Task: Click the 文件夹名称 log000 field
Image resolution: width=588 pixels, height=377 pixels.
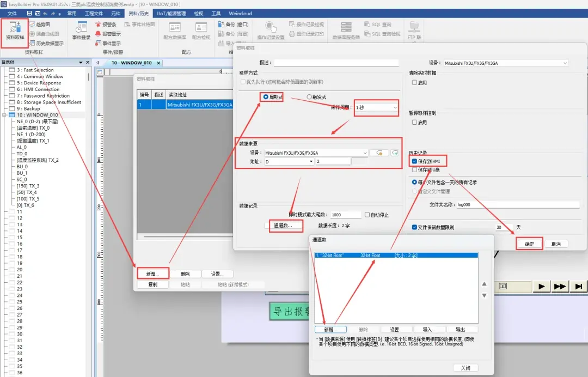Action: click(x=518, y=204)
